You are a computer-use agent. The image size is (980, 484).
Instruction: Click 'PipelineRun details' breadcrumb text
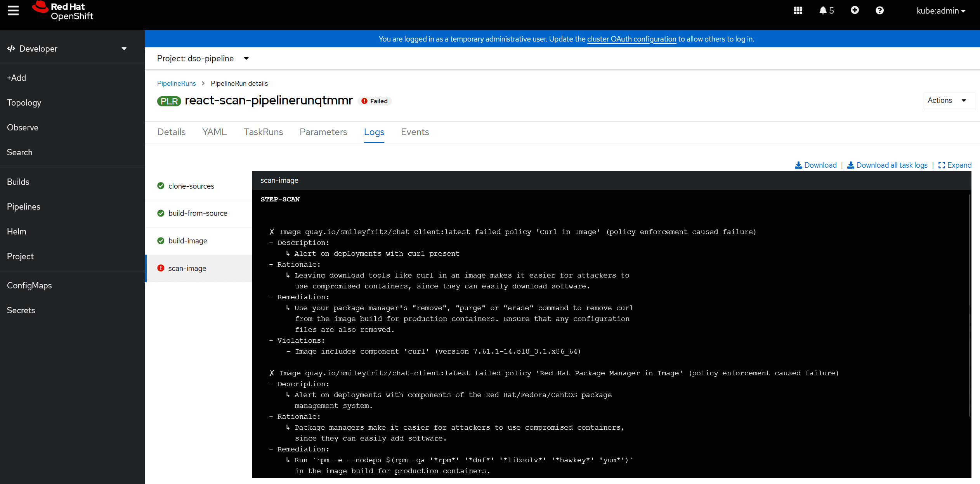239,83
